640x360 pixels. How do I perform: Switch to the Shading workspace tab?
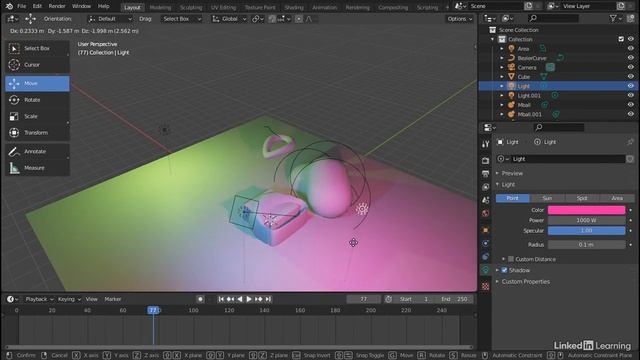click(x=294, y=7)
